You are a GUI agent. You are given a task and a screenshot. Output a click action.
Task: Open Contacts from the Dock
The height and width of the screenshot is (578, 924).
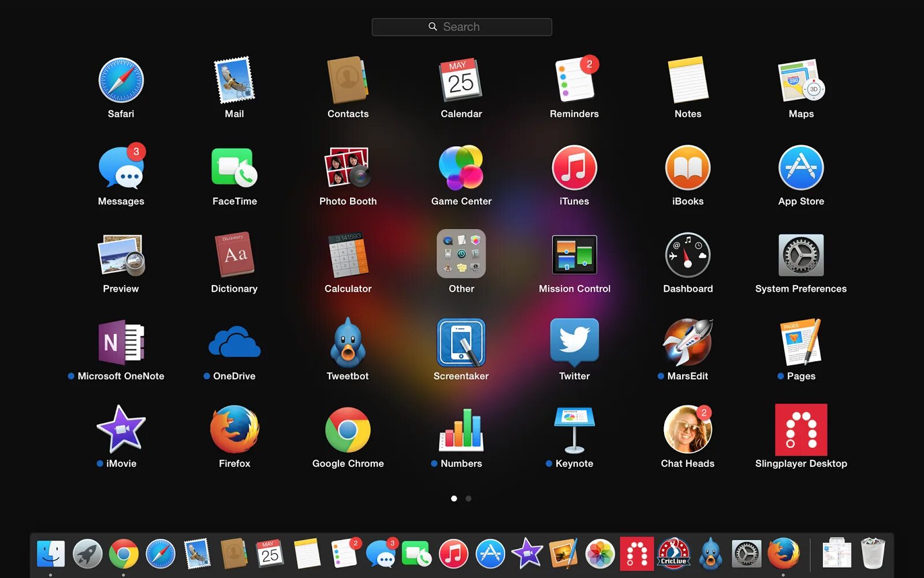[234, 554]
